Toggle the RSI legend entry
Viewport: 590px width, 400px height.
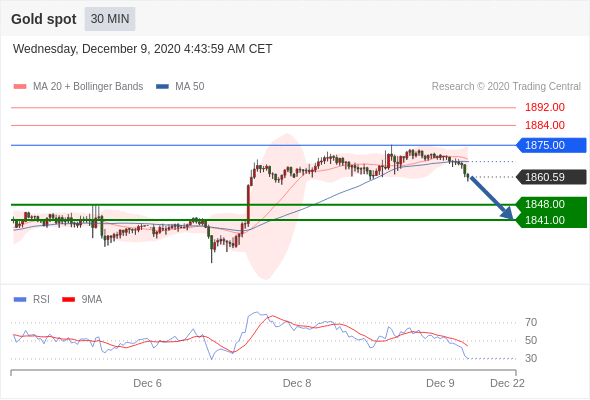[32, 300]
